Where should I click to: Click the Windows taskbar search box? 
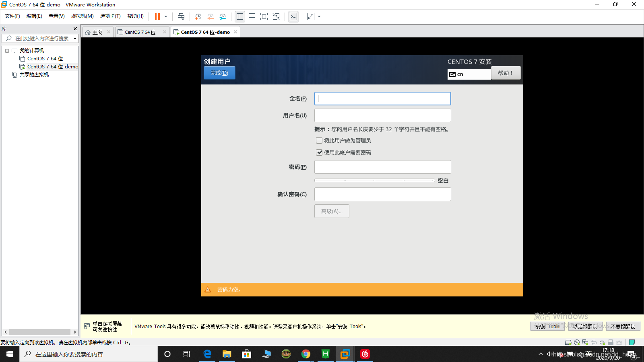click(x=89, y=354)
